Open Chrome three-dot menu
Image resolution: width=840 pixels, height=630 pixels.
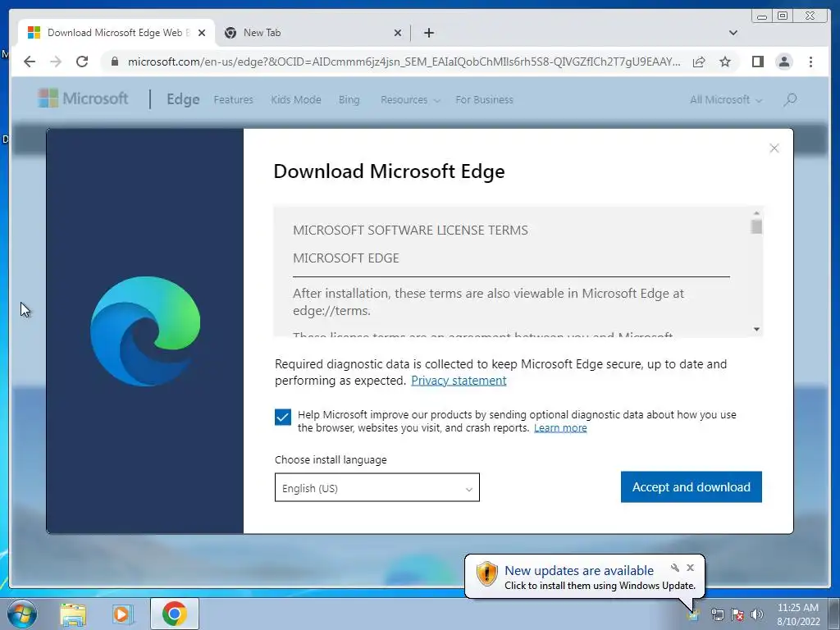(x=810, y=62)
